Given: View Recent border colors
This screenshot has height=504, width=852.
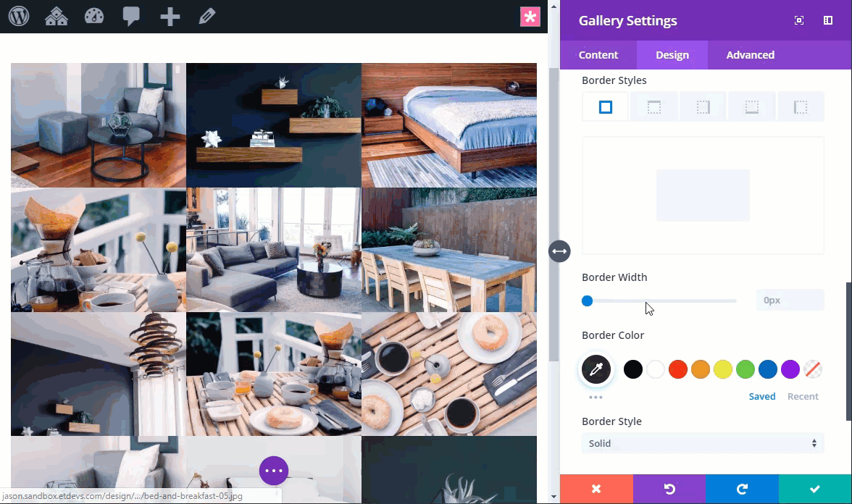Looking at the screenshot, I should coord(803,396).
